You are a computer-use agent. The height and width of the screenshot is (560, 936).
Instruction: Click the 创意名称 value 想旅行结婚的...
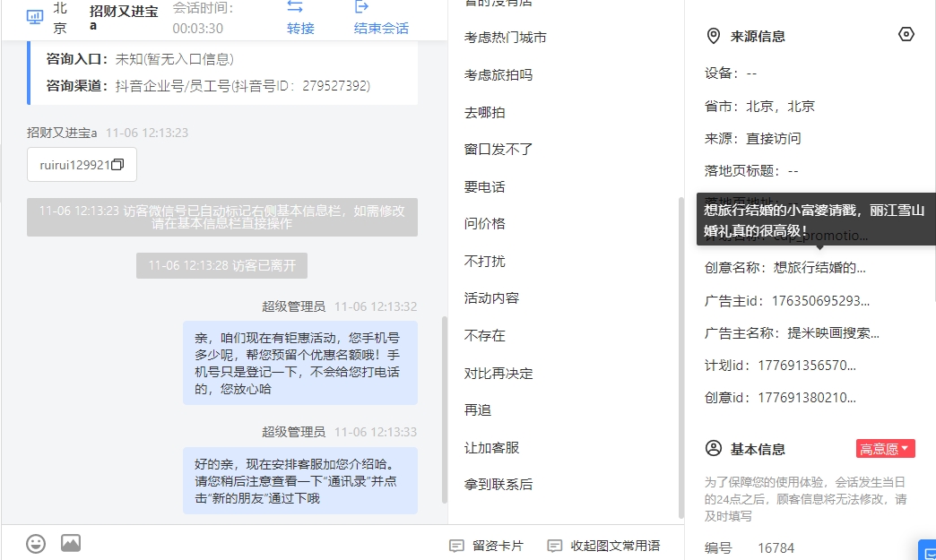(819, 268)
